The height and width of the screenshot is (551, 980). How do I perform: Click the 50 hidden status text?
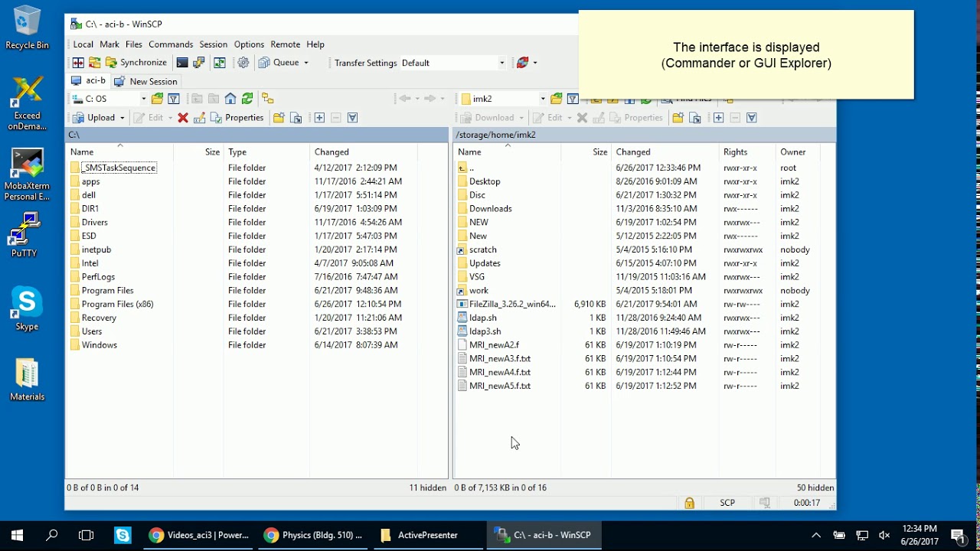tap(815, 487)
